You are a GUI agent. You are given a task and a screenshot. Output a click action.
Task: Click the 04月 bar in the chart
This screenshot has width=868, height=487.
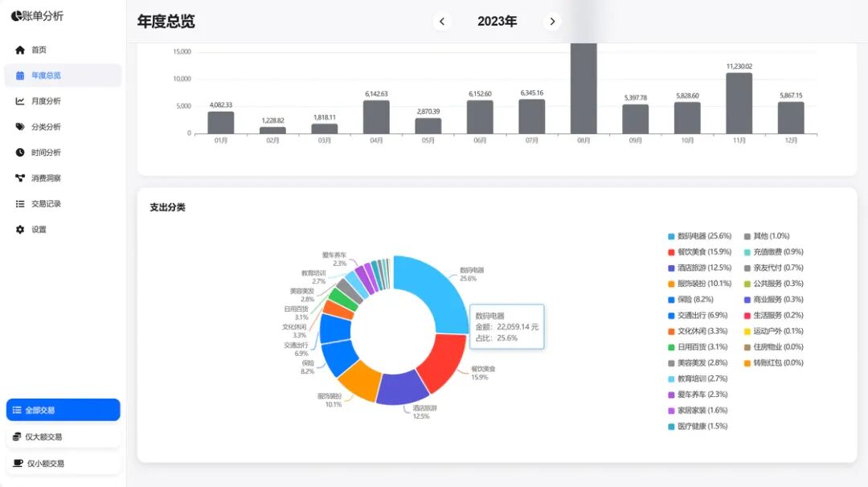click(x=376, y=117)
